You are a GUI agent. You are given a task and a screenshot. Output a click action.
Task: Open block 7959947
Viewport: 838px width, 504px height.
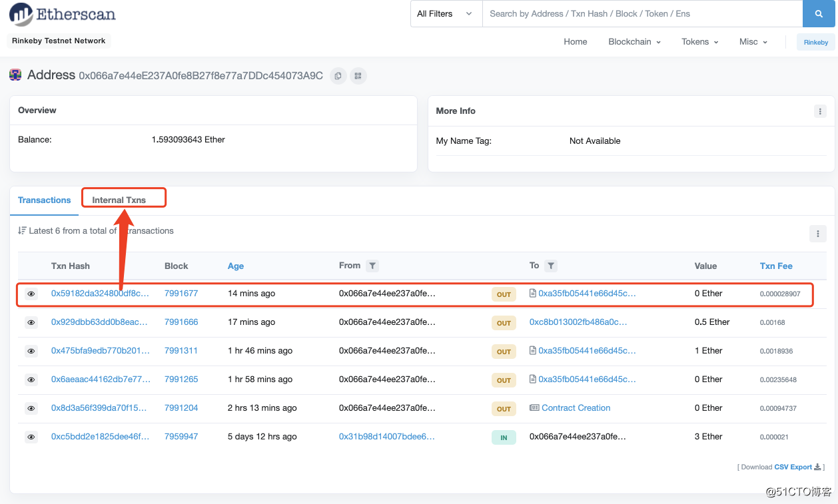tap(181, 436)
